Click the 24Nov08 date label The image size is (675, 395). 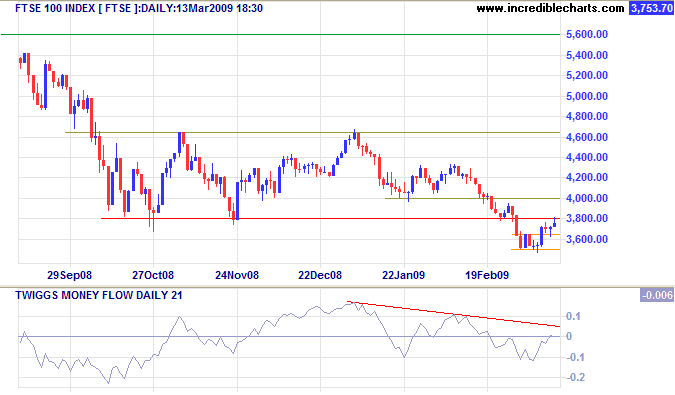coord(237,275)
